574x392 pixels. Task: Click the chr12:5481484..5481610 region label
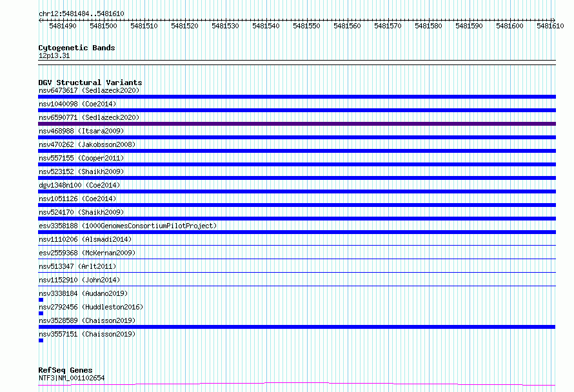(x=81, y=14)
